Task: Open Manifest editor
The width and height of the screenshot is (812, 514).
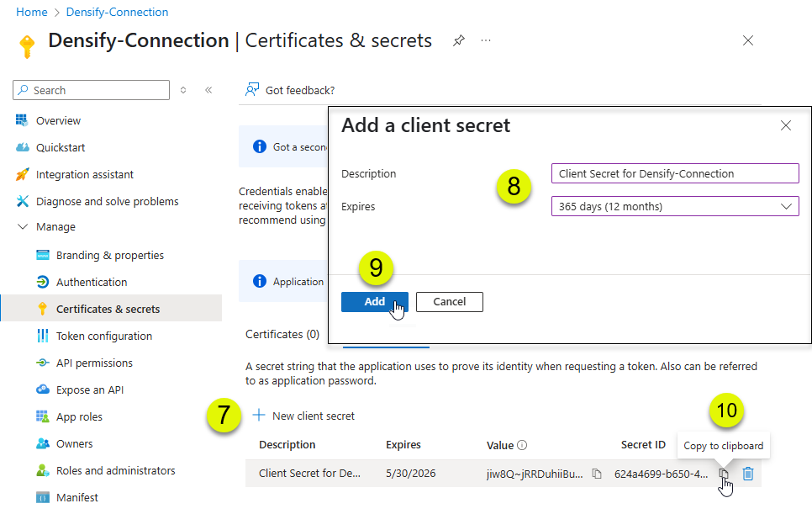Action: pyautogui.click(x=77, y=498)
